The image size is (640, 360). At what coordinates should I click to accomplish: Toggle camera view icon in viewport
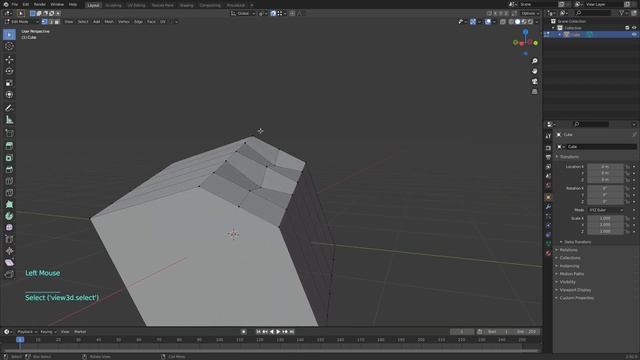[534, 81]
